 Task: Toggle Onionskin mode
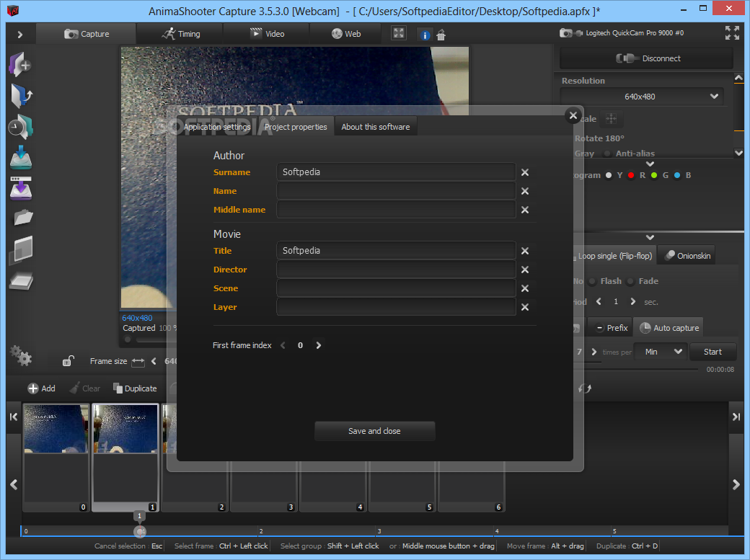tap(687, 255)
